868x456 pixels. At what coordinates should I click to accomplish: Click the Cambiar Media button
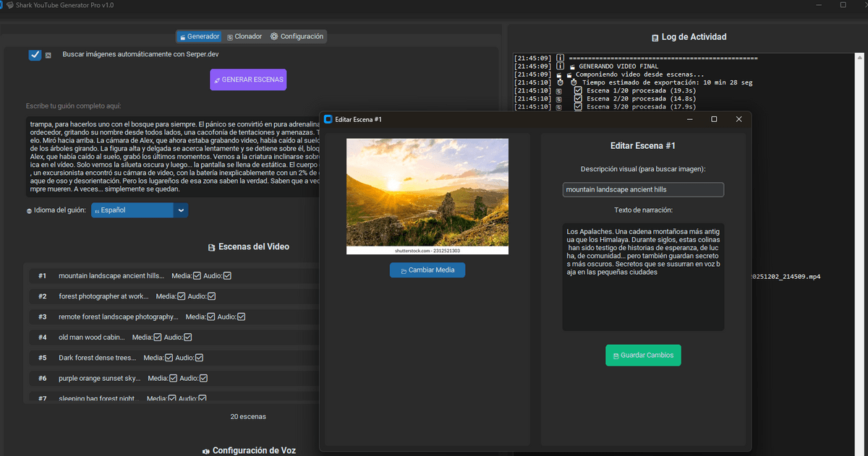click(x=427, y=270)
